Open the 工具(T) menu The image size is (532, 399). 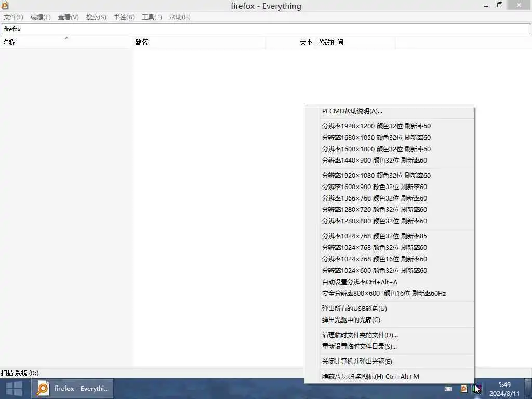[x=152, y=17]
